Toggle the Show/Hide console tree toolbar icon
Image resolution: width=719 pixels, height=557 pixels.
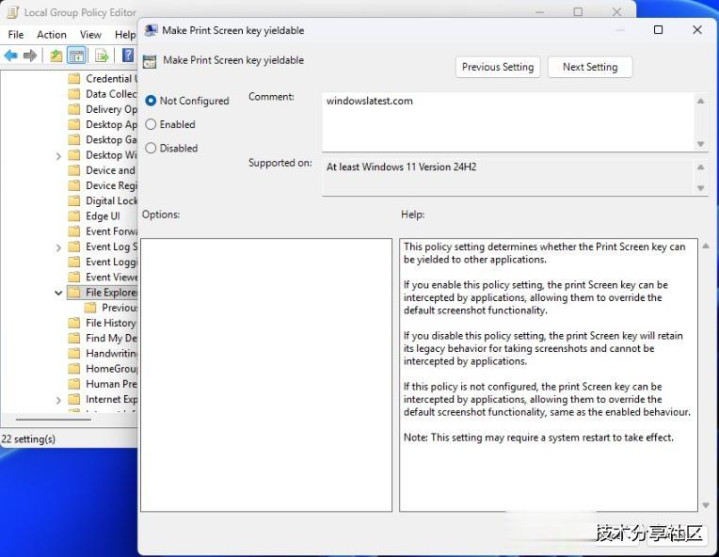pyautogui.click(x=77, y=56)
